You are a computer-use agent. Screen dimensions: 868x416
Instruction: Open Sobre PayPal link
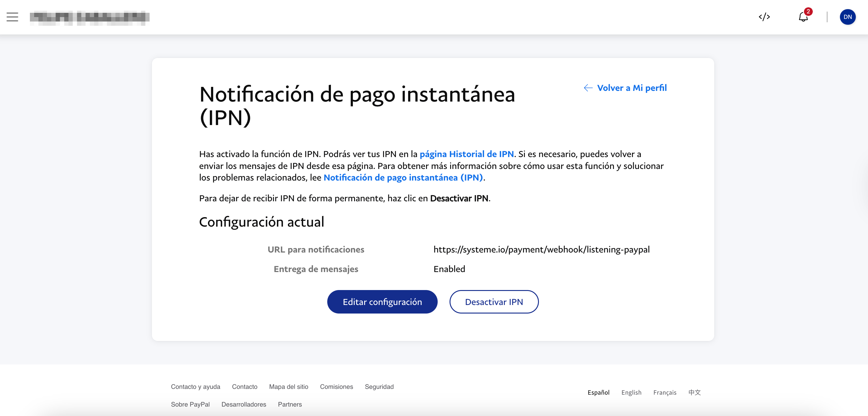coord(190,404)
